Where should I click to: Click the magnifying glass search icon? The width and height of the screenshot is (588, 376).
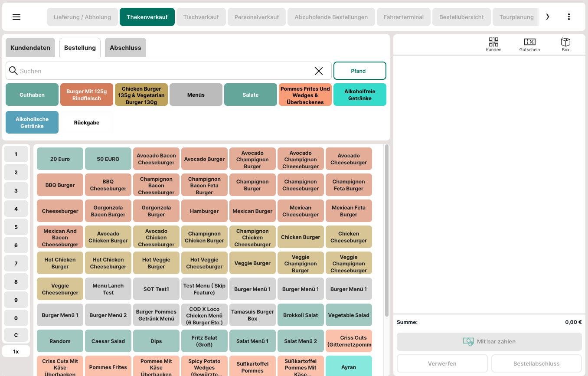pyautogui.click(x=13, y=71)
